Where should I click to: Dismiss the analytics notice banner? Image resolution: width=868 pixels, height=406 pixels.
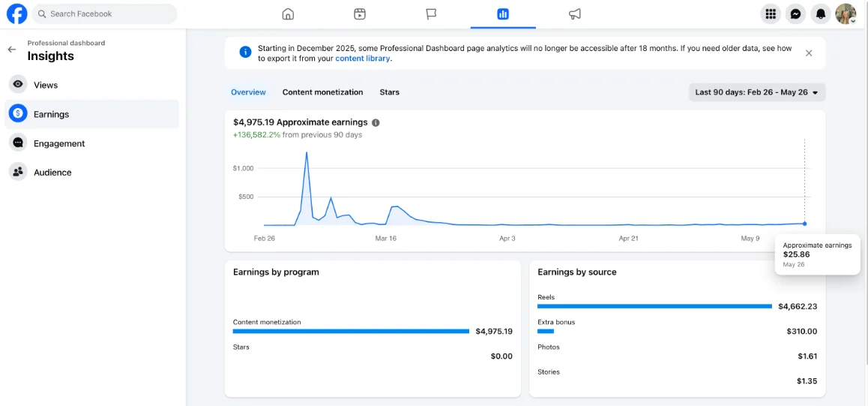tap(809, 53)
